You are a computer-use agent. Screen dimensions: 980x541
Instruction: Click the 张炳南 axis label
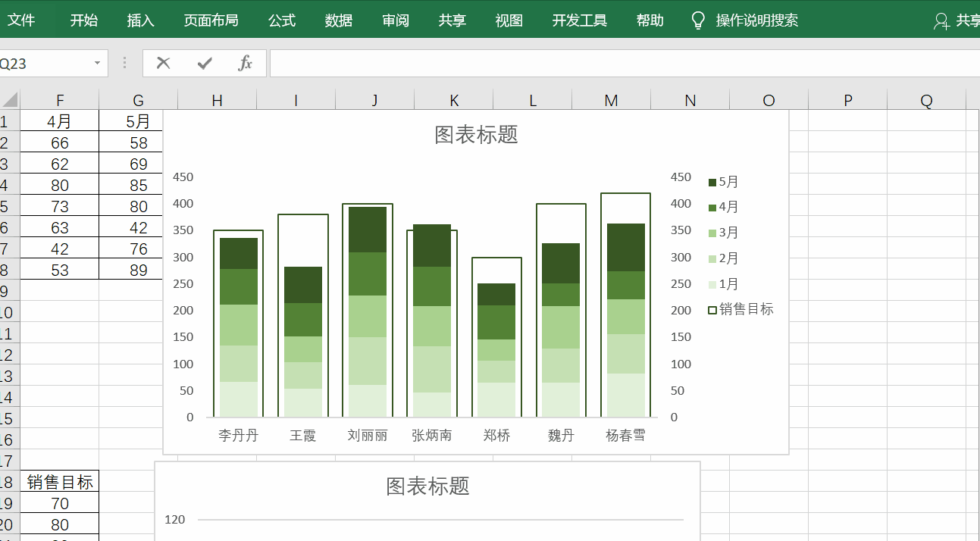pos(431,436)
